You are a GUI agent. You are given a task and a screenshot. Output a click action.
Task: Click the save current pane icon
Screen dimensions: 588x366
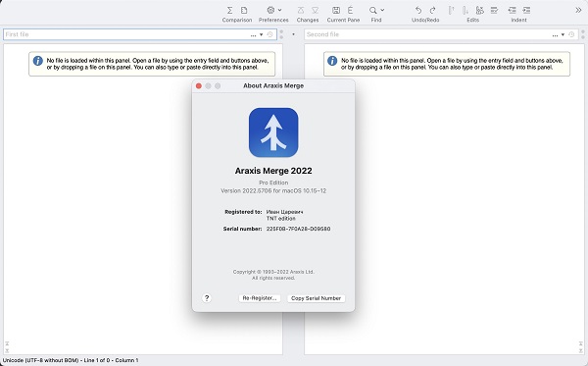pos(336,10)
